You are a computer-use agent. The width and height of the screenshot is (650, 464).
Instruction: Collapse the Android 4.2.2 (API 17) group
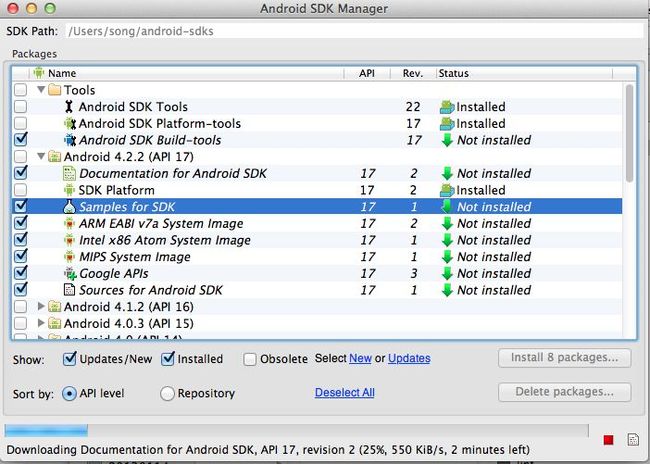[x=41, y=156]
